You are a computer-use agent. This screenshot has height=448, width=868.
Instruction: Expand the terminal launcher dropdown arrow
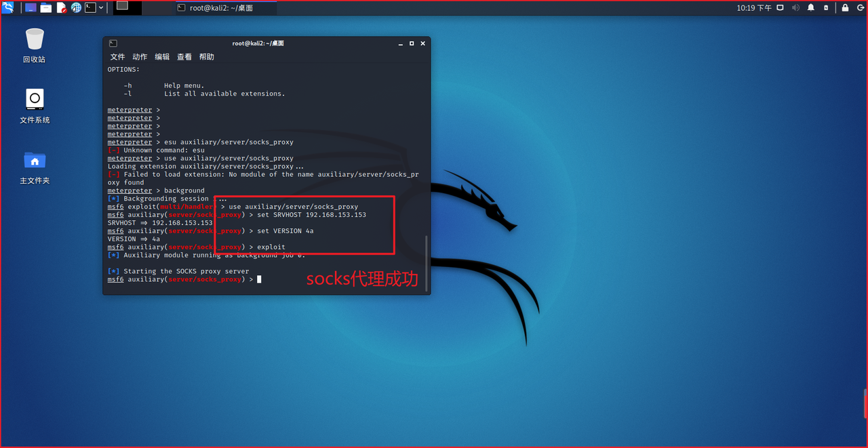[102, 7]
